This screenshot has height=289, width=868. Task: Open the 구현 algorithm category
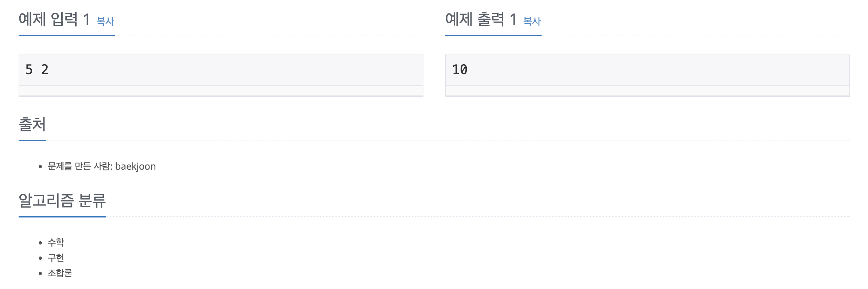coord(56,258)
